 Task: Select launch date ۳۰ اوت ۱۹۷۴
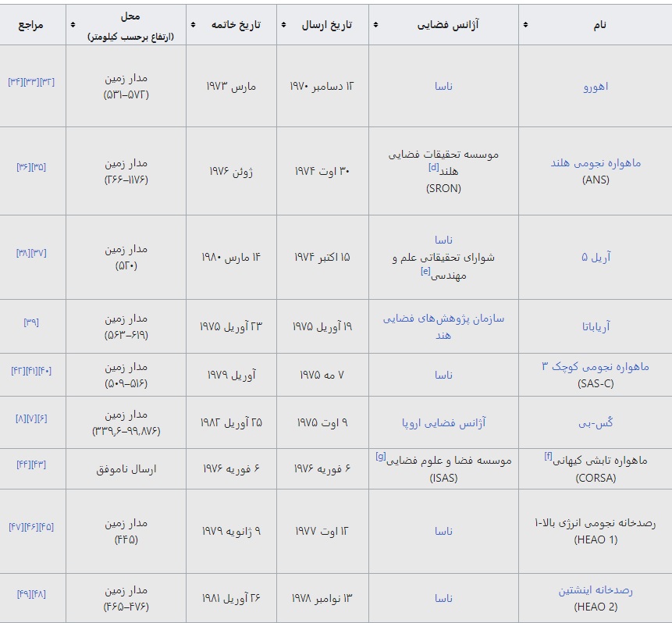[322, 172]
